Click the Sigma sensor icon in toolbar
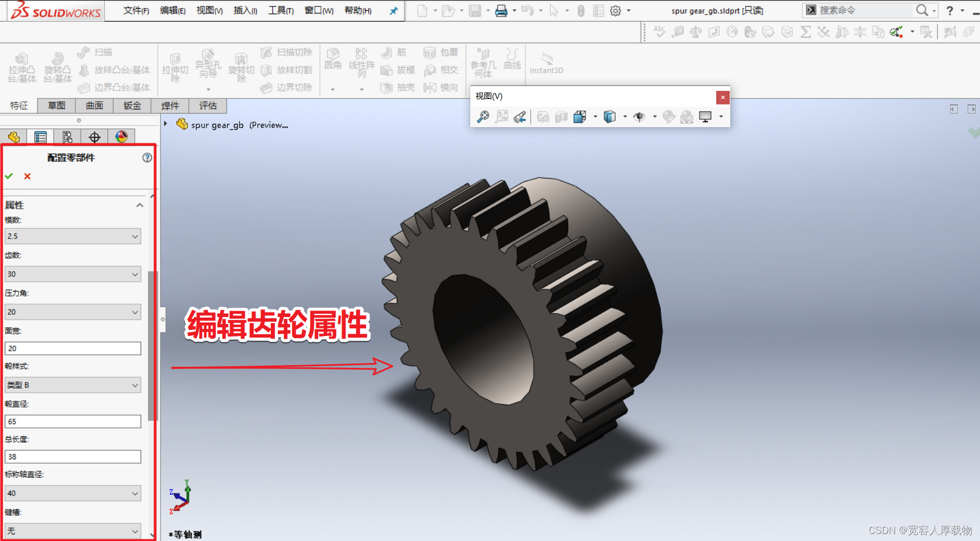 (805, 32)
